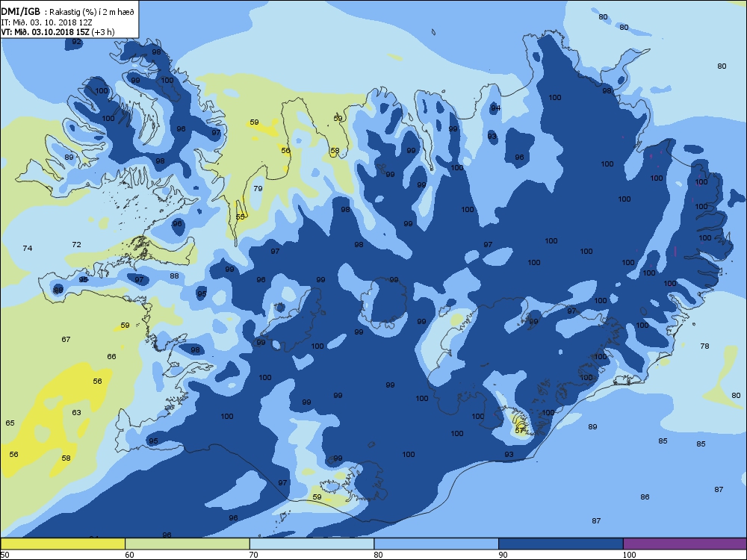
Task: Click the humidity value 66 over the sea
Action: [x=111, y=357]
